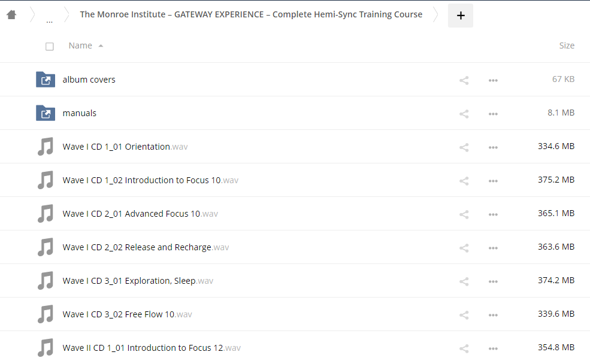Share Advanced Focus 10.wav file

464,214
